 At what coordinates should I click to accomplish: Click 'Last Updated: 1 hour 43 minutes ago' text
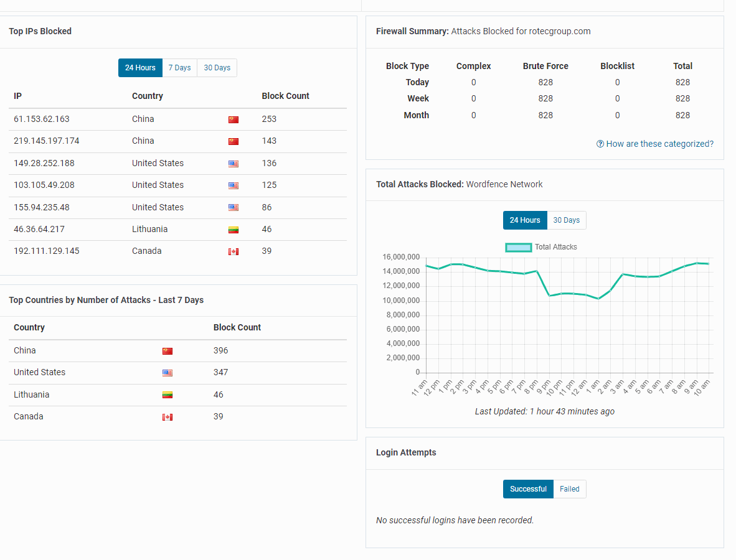pyautogui.click(x=544, y=411)
